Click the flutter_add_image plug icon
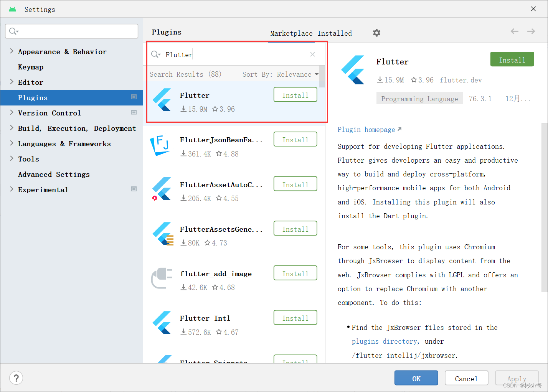 click(162, 278)
